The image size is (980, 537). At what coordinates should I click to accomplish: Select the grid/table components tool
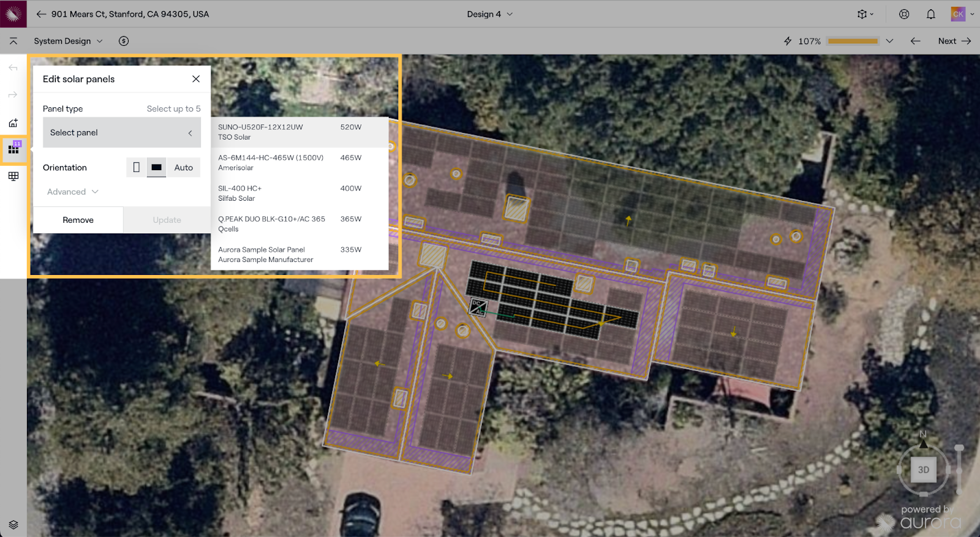(x=13, y=176)
